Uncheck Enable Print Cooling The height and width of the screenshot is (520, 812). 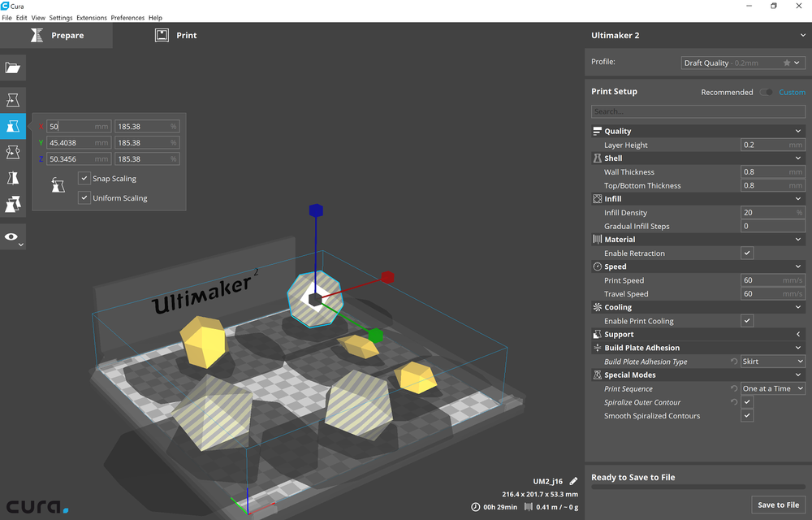pyautogui.click(x=747, y=321)
